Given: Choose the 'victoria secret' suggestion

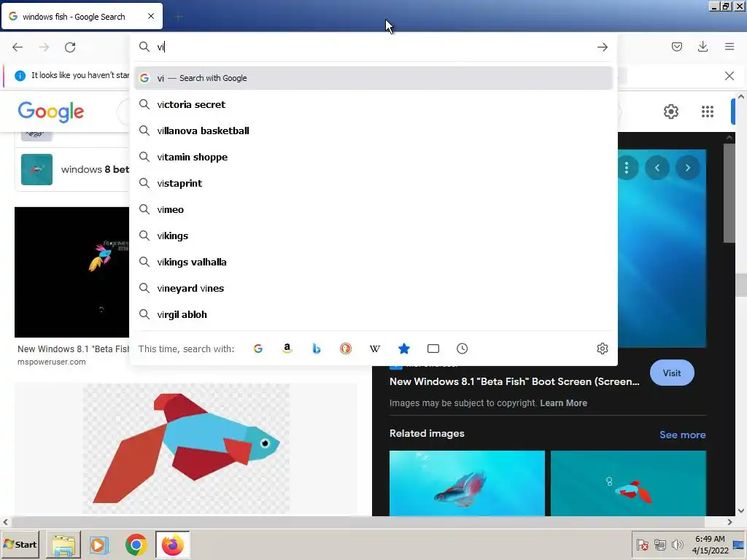Looking at the screenshot, I should coord(373,104).
